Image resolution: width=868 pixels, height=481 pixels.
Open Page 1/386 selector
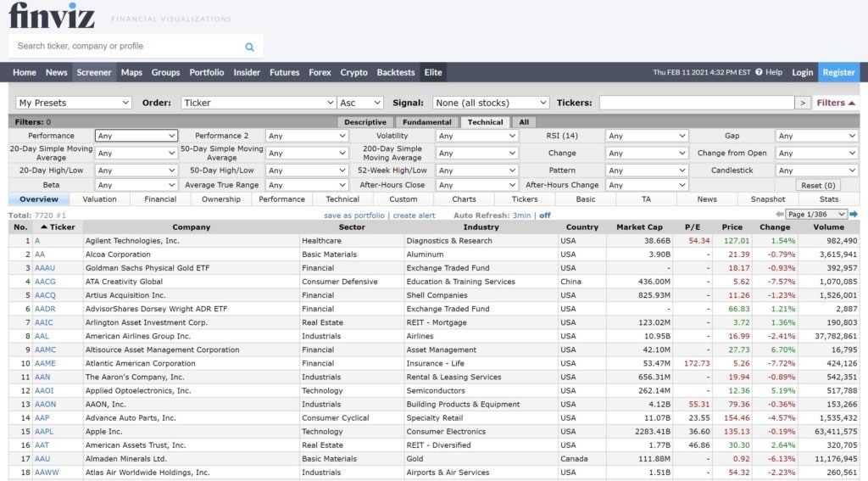[x=816, y=214]
